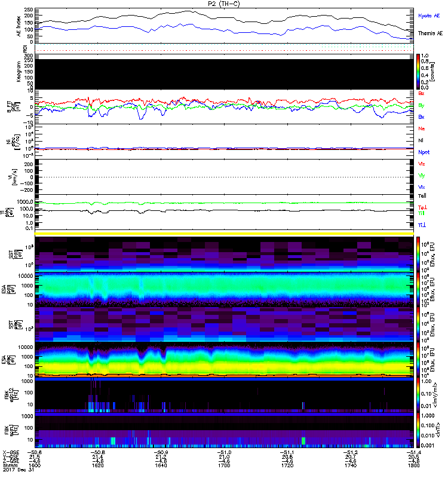The height and width of the screenshot is (478, 448).
Task: Click the blue Vix velocity legend label
Action: tap(422, 187)
